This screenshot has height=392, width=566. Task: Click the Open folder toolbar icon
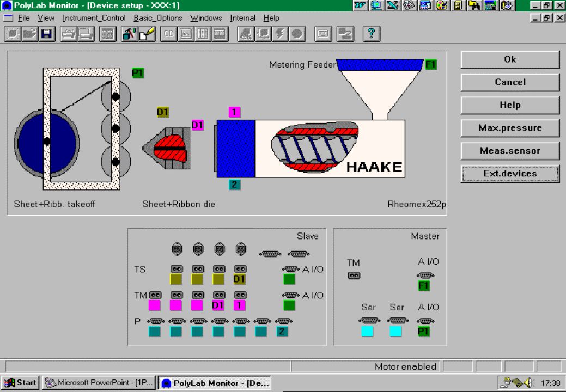point(29,34)
